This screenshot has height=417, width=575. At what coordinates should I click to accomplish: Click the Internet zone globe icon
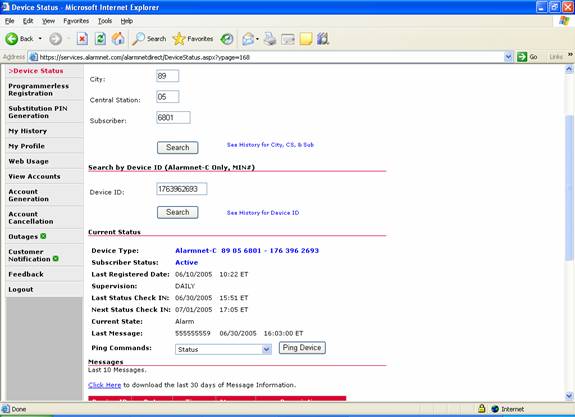[x=495, y=409]
